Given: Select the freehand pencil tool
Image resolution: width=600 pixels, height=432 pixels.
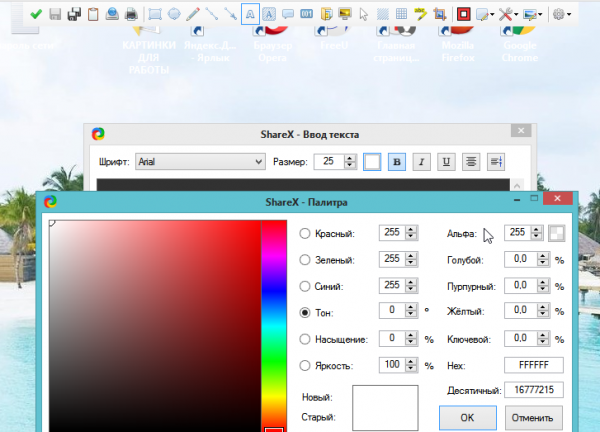Looking at the screenshot, I should (x=193, y=15).
